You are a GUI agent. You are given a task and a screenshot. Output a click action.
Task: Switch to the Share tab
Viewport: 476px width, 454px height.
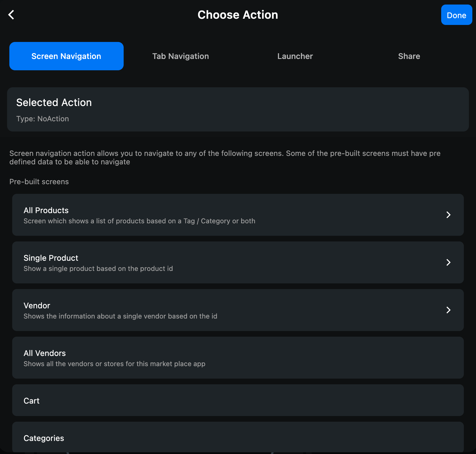[409, 56]
